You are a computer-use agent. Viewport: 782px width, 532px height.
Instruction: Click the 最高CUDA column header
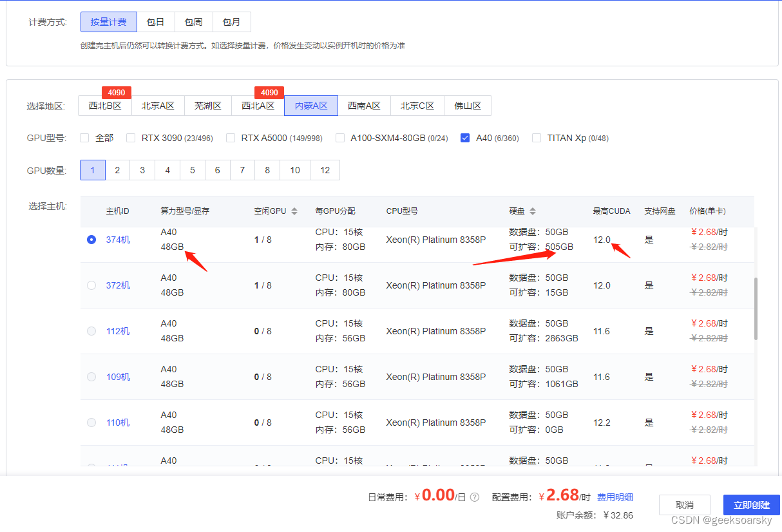click(x=611, y=211)
